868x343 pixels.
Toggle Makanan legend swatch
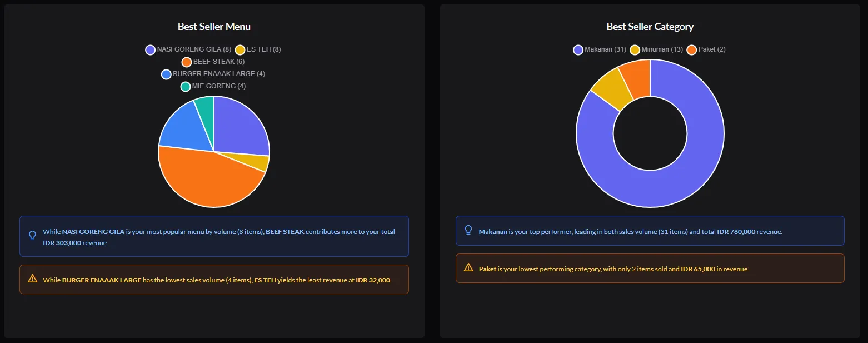click(578, 50)
